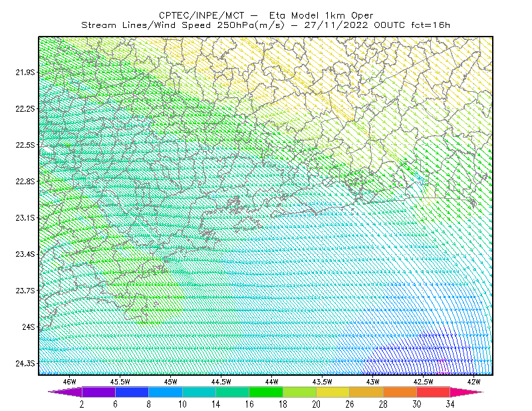This screenshot has width=532, height=411.
Task: Click the color bar value label 14
Action: click(215, 404)
